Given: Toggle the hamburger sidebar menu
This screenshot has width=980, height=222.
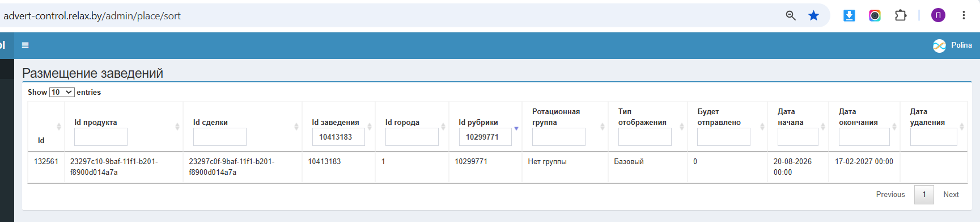Looking at the screenshot, I should [25, 45].
